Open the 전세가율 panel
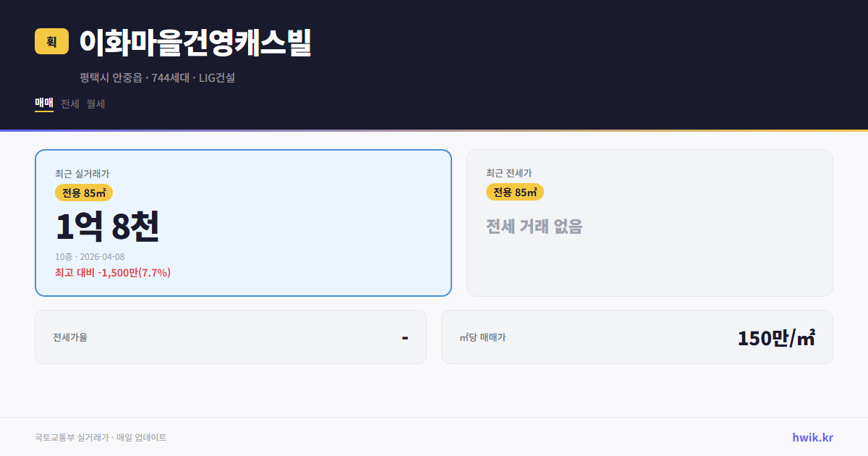Image resolution: width=868 pixels, height=456 pixels. [231, 337]
